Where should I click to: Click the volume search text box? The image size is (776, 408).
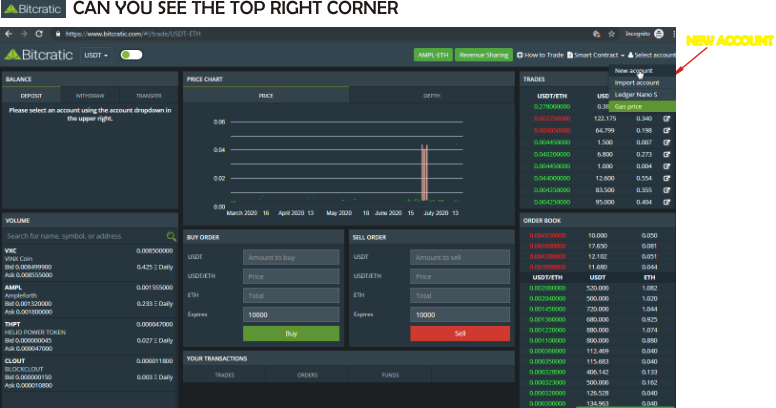pos(84,236)
